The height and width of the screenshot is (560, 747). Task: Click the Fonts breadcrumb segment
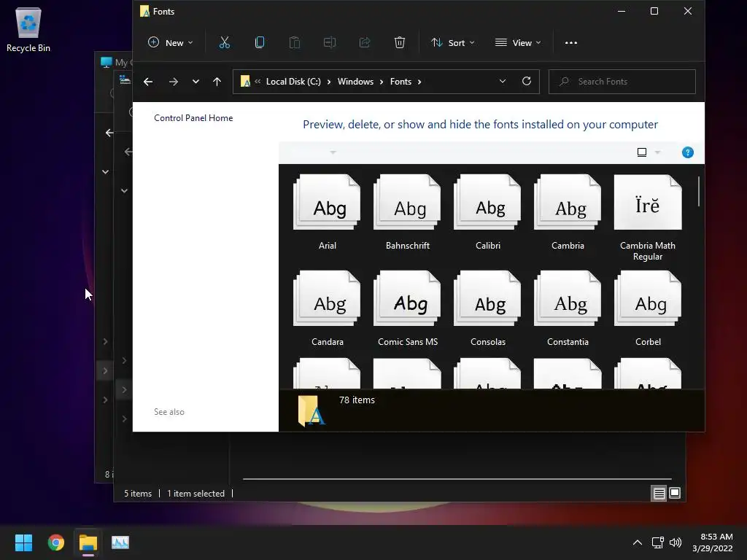click(400, 82)
